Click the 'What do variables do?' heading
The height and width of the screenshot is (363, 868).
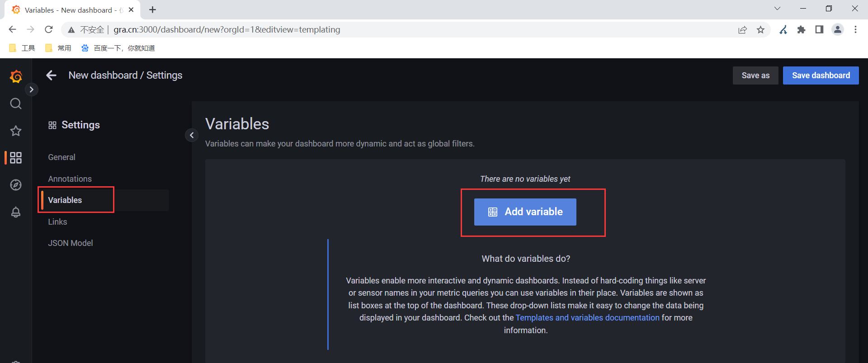point(526,259)
